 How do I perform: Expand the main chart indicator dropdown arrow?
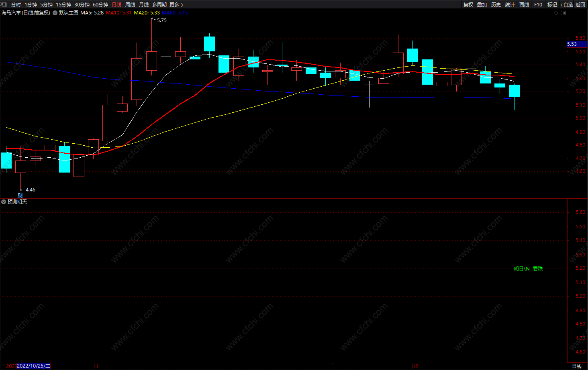pos(55,13)
